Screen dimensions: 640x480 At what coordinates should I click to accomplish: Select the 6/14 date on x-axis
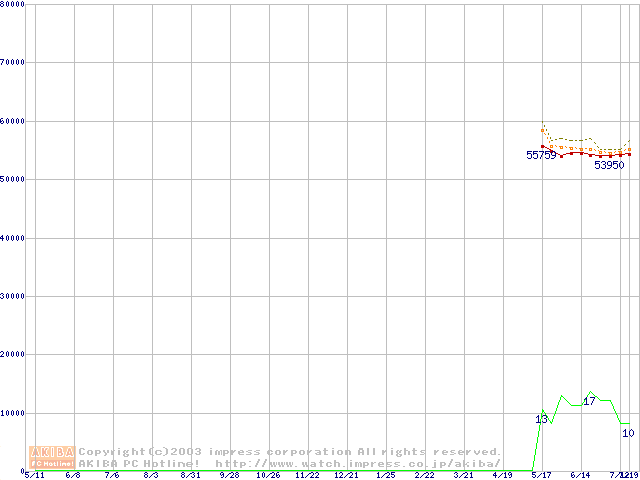(580, 476)
